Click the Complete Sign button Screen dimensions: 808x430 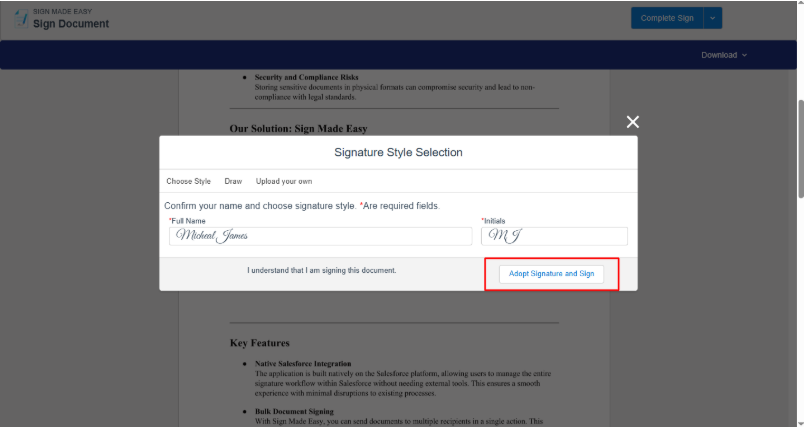coord(667,18)
